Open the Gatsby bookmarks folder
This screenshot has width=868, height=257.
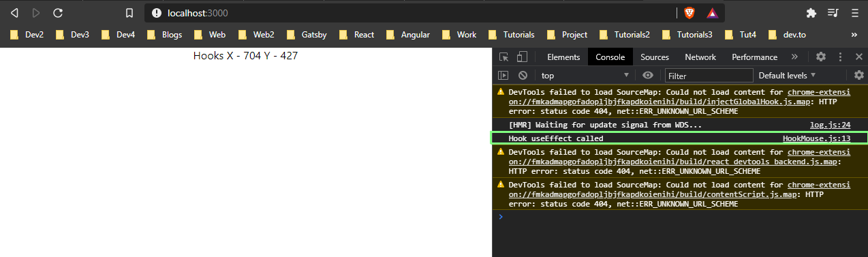306,35
